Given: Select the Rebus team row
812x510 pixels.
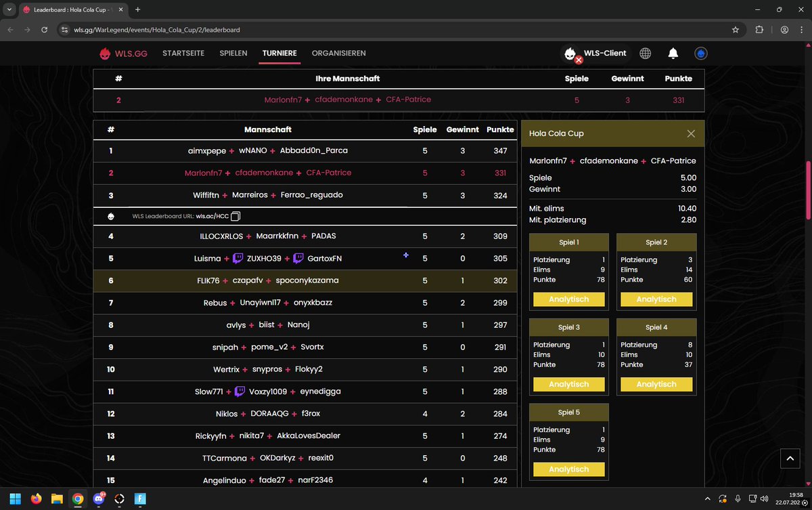Looking at the screenshot, I should click(x=305, y=303).
